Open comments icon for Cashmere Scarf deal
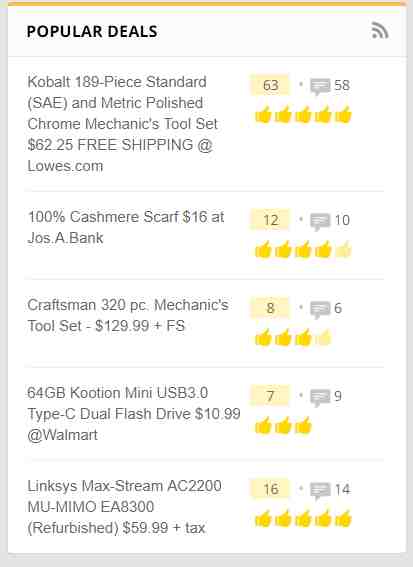The height and width of the screenshot is (567, 413). pos(320,221)
